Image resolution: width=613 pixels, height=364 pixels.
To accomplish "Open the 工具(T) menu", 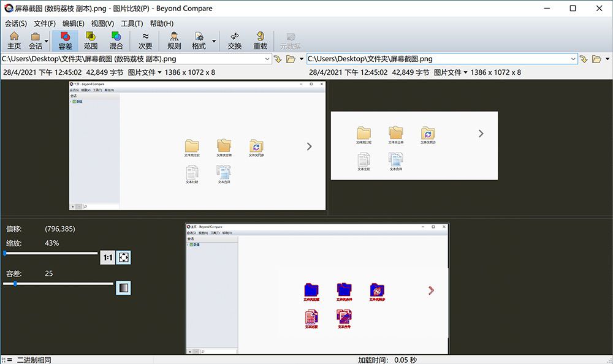I will pyautogui.click(x=132, y=23).
